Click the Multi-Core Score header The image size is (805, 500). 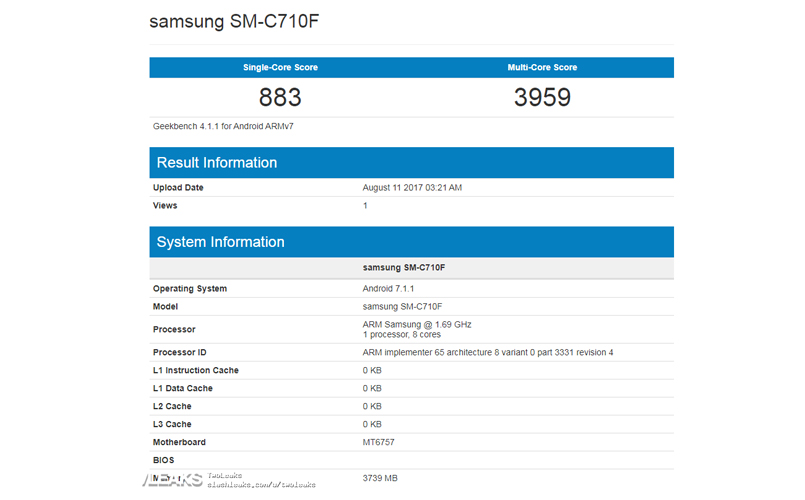[x=542, y=67]
